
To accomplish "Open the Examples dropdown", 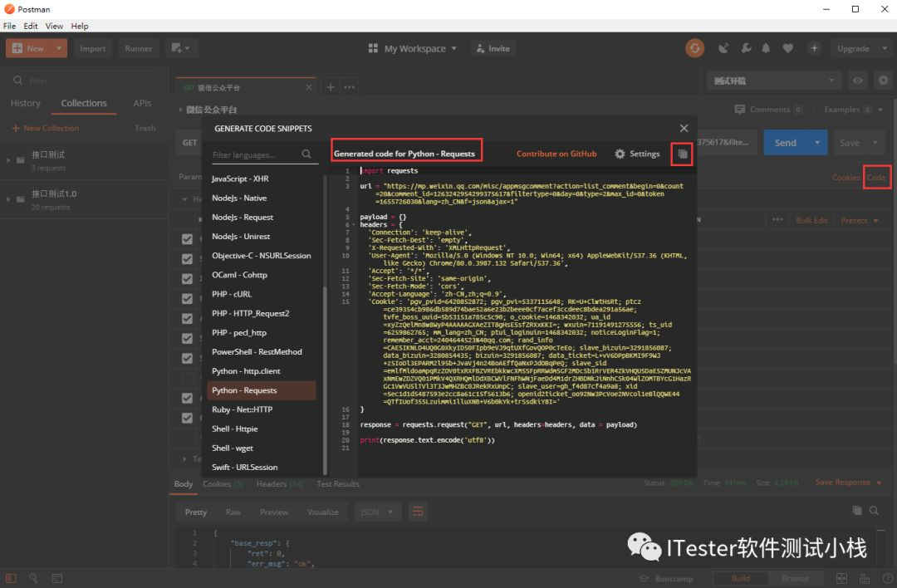I will pos(853,110).
